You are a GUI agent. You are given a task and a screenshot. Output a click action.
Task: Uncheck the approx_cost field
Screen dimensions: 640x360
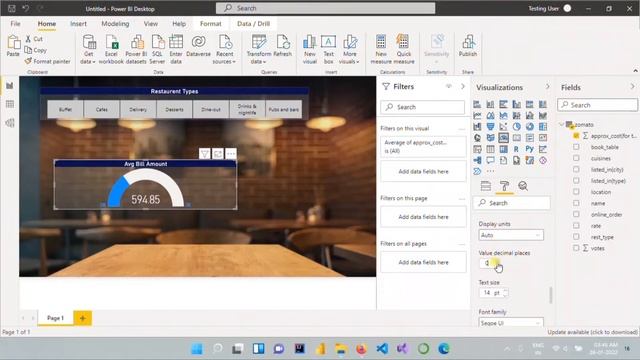pyautogui.click(x=576, y=136)
